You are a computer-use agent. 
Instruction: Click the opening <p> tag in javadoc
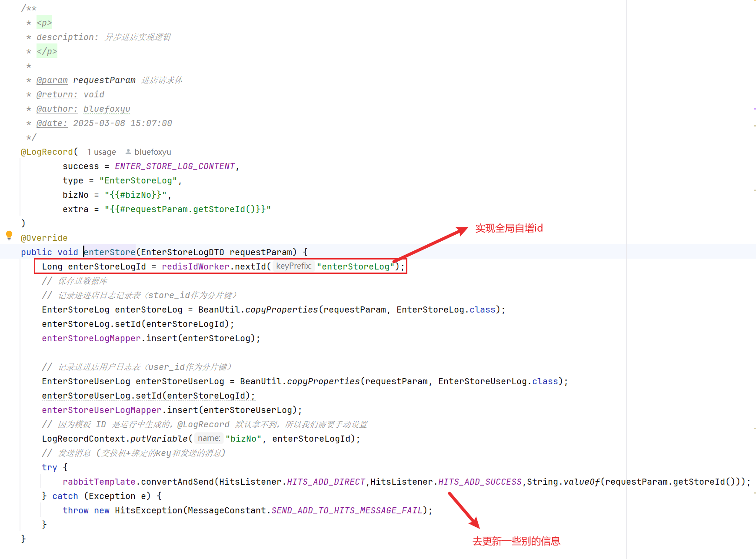44,23
